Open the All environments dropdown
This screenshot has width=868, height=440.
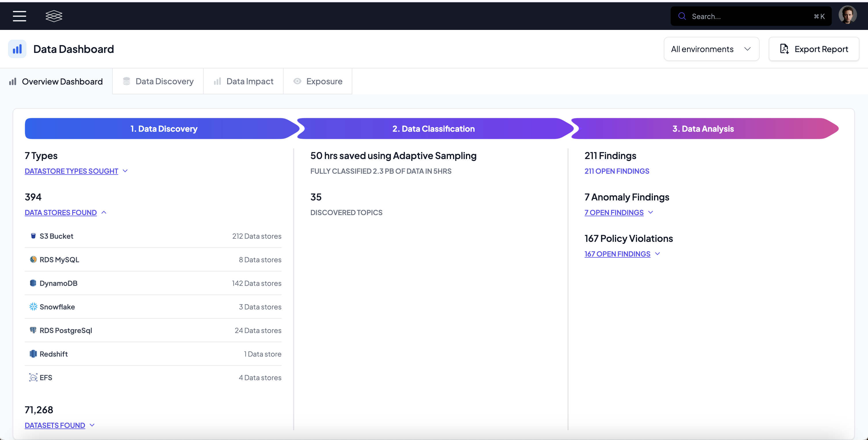tap(711, 49)
